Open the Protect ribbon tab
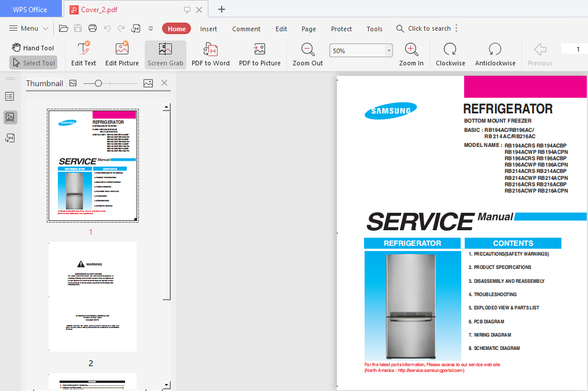588x391 pixels. (x=341, y=29)
